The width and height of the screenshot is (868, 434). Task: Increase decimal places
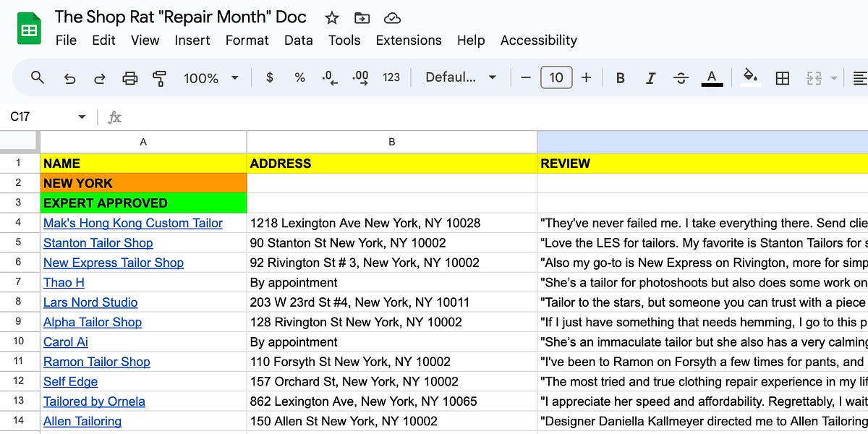(359, 77)
